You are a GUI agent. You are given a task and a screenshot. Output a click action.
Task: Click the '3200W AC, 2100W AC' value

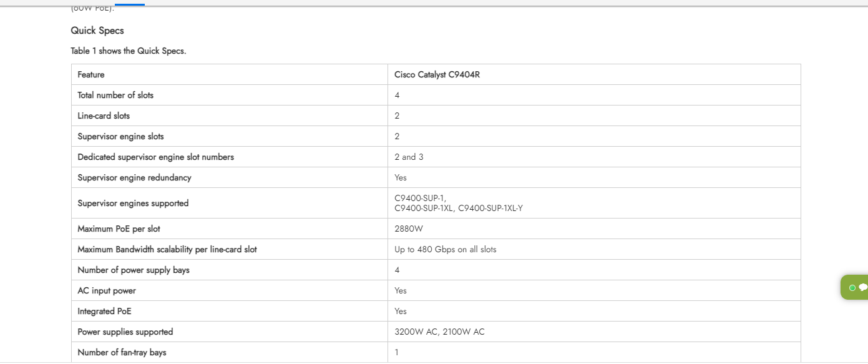[439, 332]
